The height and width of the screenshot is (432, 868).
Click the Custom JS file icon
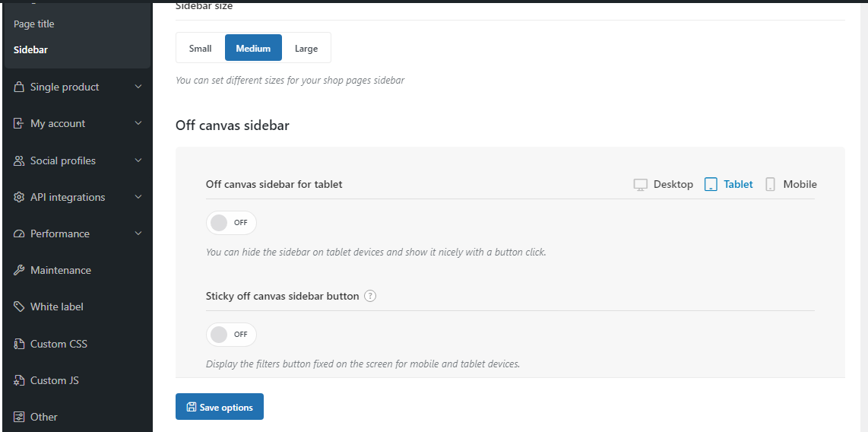pyautogui.click(x=19, y=380)
